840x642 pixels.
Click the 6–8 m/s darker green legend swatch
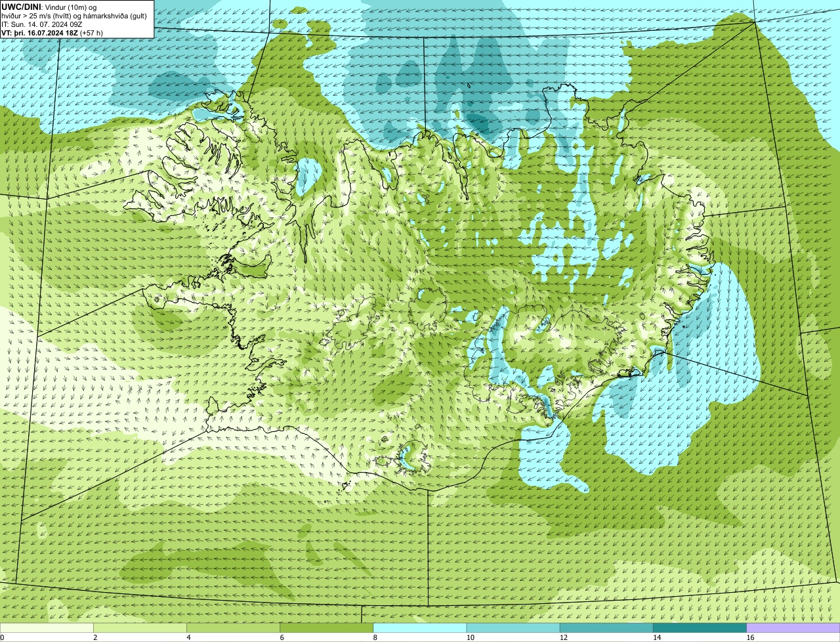pyautogui.click(x=326, y=628)
